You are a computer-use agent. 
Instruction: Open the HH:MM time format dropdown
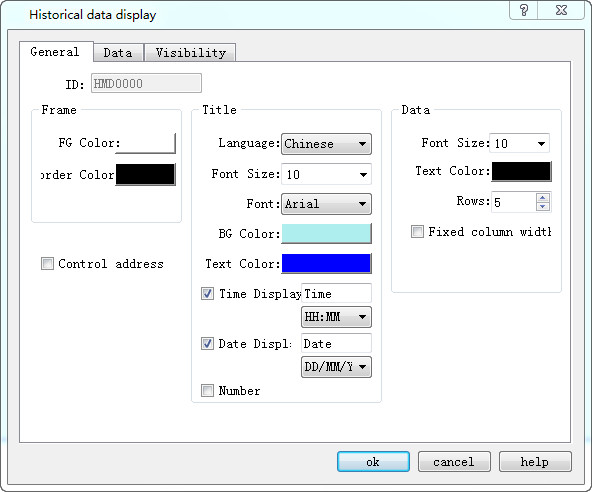[336, 317]
